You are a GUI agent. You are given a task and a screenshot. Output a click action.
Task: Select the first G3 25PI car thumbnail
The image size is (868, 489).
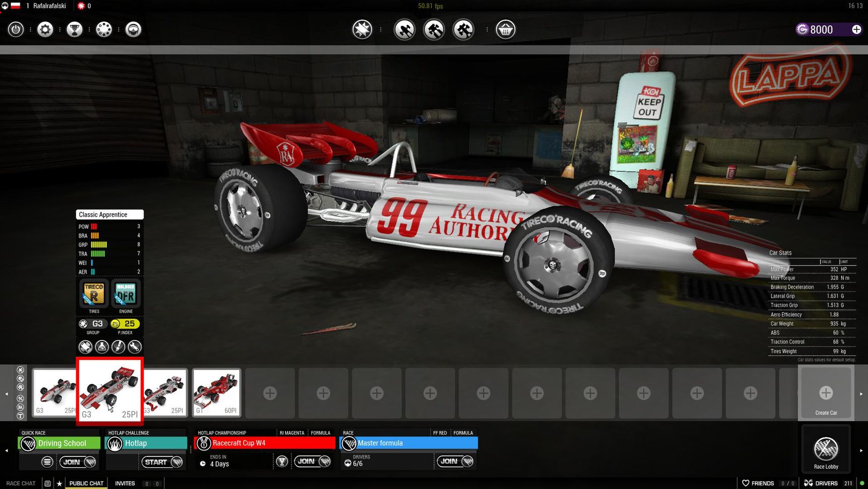point(54,393)
